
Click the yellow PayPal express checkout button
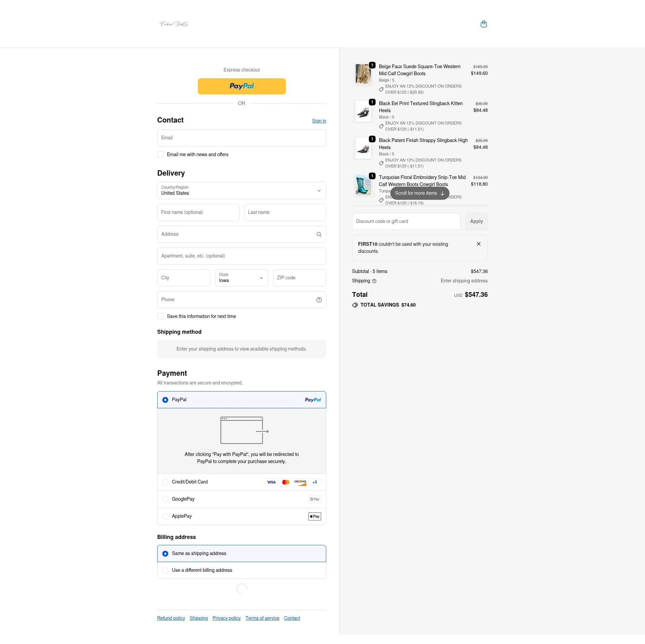(242, 86)
